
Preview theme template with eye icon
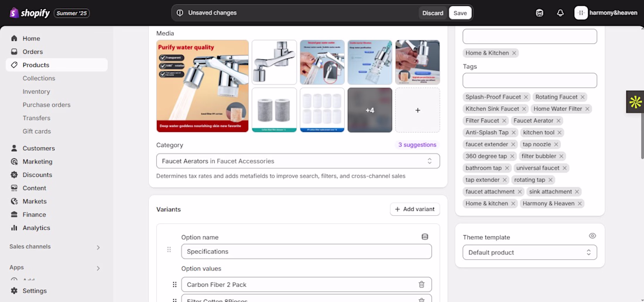pyautogui.click(x=592, y=236)
